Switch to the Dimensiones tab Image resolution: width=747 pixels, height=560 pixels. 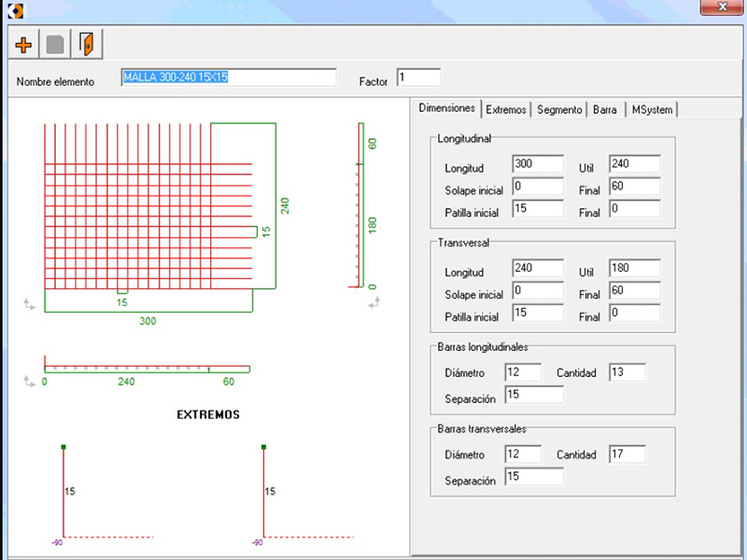point(447,108)
